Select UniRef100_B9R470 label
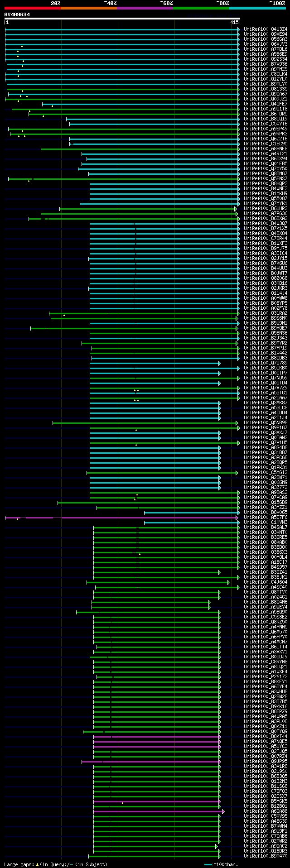Screen dimensions: 290x868 coord(266,856)
